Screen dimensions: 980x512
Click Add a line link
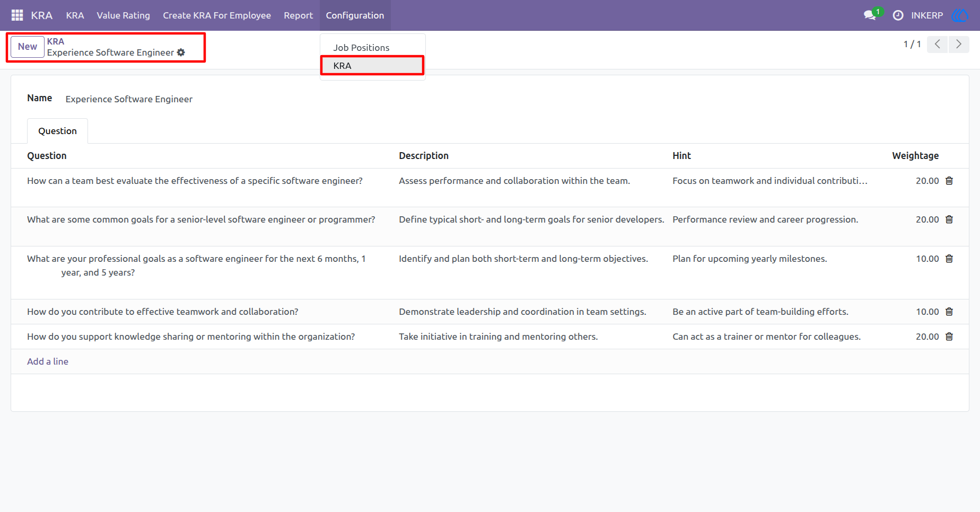48,361
